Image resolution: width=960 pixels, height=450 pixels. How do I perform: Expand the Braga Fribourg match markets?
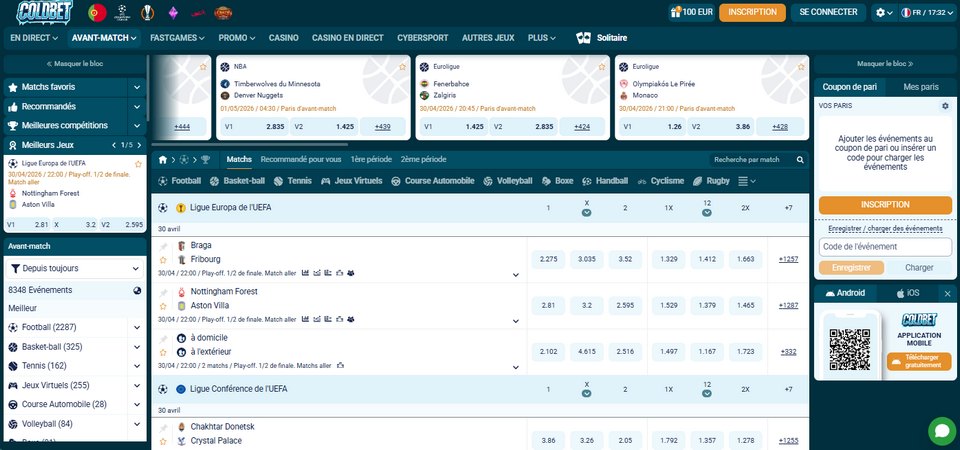pyautogui.click(x=516, y=275)
